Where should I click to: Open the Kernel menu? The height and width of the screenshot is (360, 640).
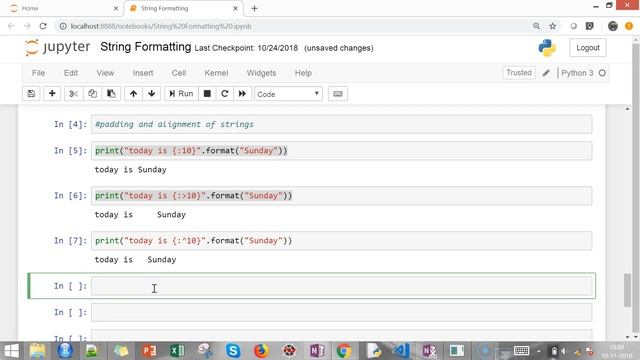[216, 73]
